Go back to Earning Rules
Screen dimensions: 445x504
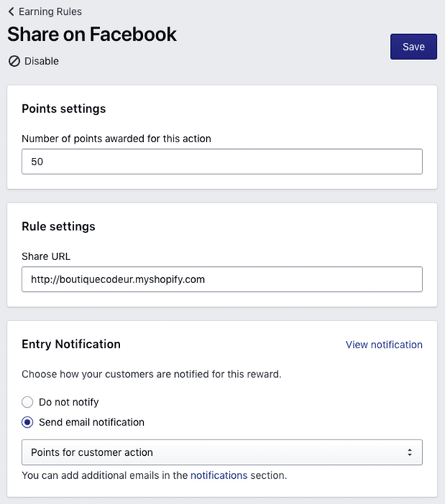50,12
